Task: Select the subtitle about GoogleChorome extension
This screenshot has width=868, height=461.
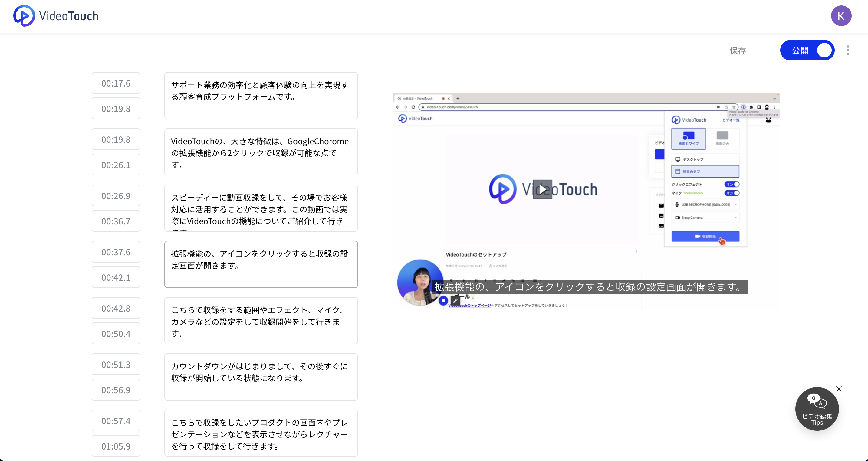Action: [x=261, y=152]
